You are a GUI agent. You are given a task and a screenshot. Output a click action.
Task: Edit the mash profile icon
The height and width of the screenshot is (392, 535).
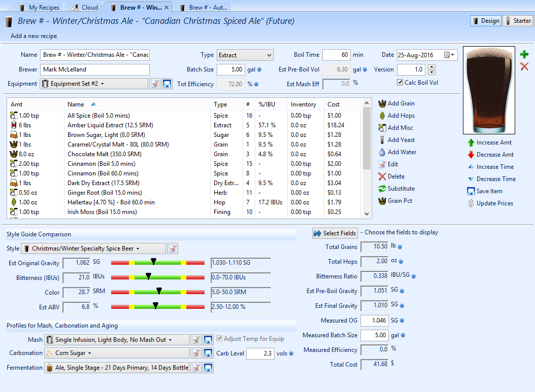coord(196,340)
